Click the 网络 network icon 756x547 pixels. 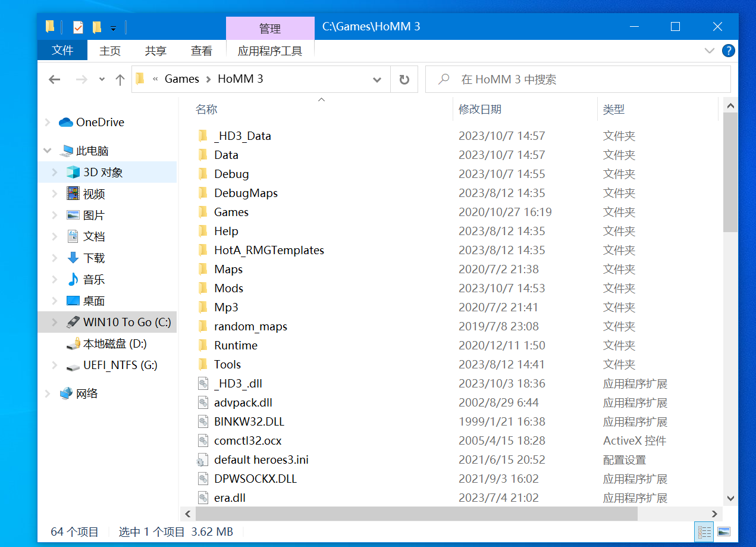(x=67, y=394)
